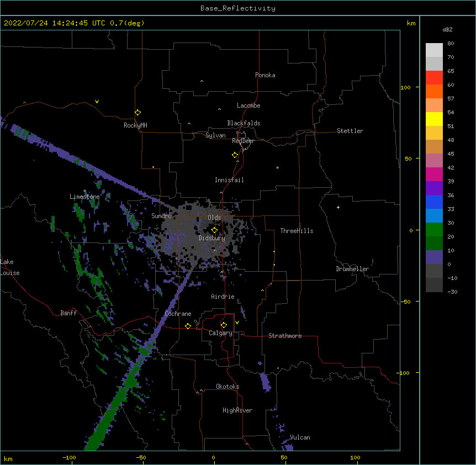The height and width of the screenshot is (465, 476).
Task: Select the Olds label
Action: pos(214,218)
